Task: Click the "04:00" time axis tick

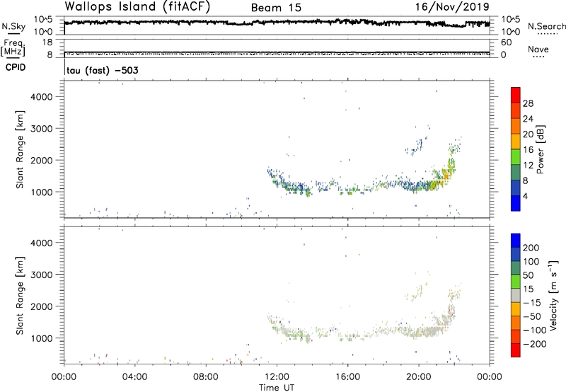Action: pos(135,377)
